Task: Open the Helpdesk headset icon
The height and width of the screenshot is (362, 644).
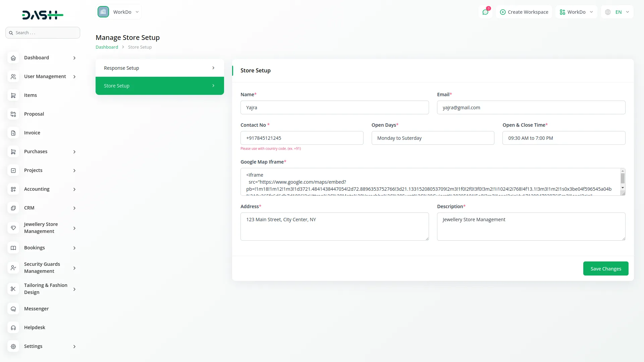Action: (13, 328)
